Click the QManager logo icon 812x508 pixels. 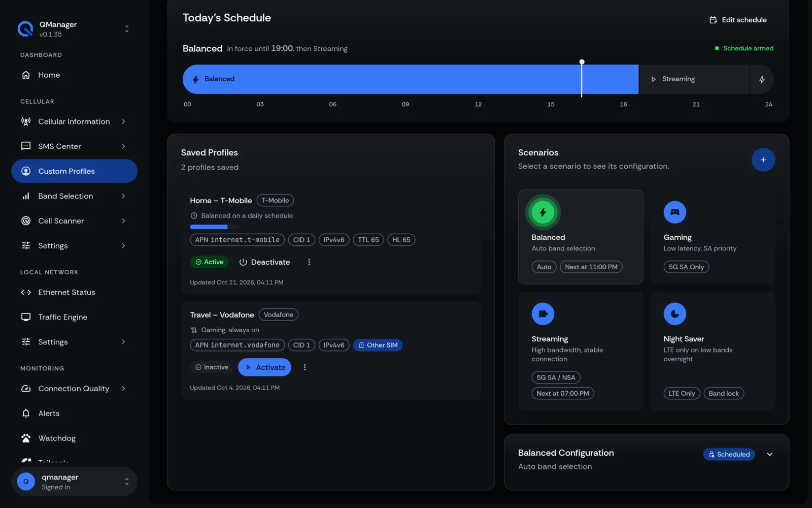pyautogui.click(x=25, y=29)
